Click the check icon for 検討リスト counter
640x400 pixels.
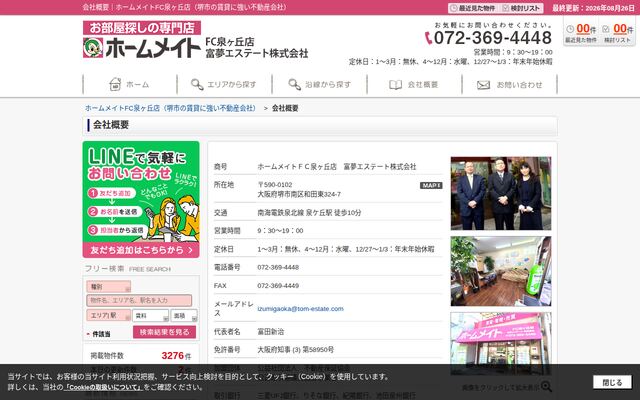[x=606, y=29]
